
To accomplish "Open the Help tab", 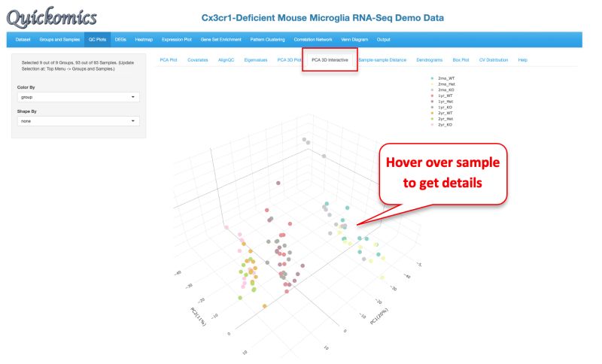I will point(522,60).
